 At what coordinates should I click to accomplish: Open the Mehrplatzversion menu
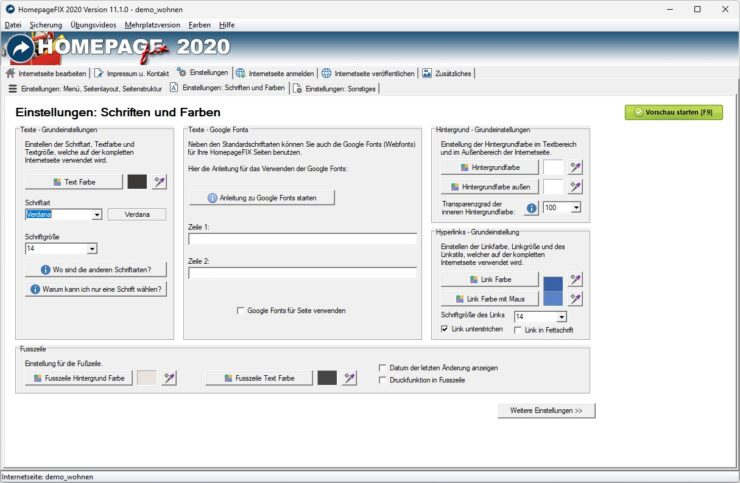tap(152, 25)
